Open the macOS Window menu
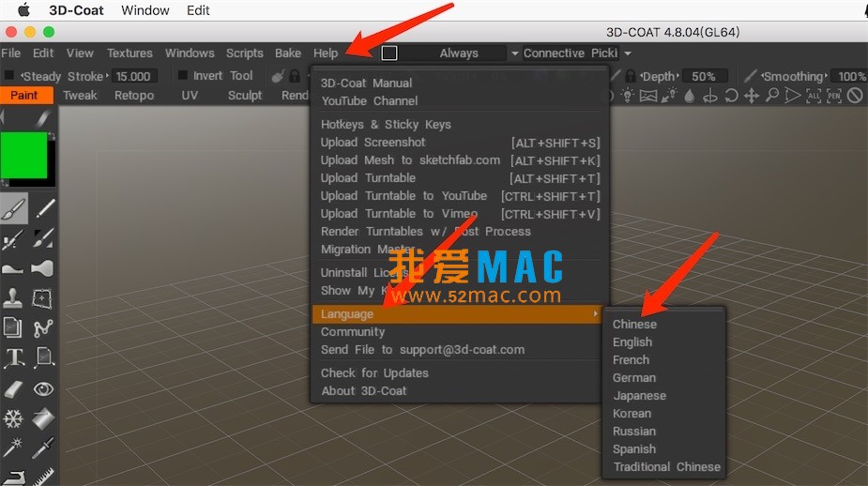Screen dimensions: 868x486 tap(145, 10)
